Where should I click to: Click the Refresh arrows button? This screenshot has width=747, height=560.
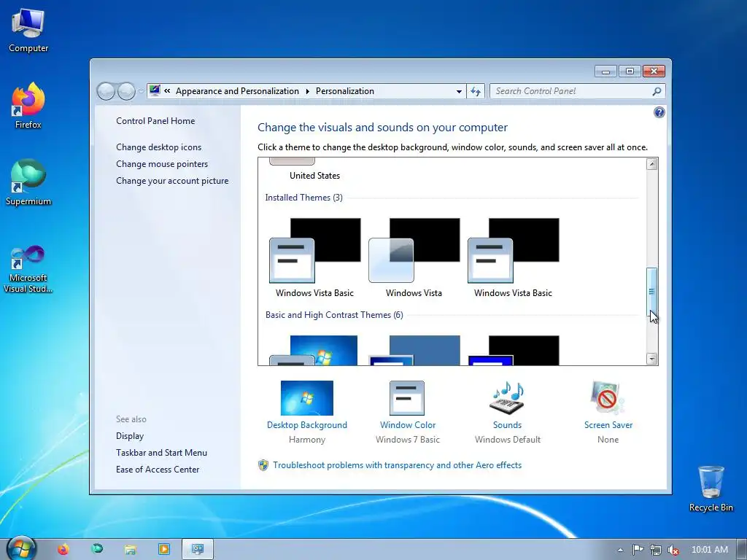pos(476,91)
